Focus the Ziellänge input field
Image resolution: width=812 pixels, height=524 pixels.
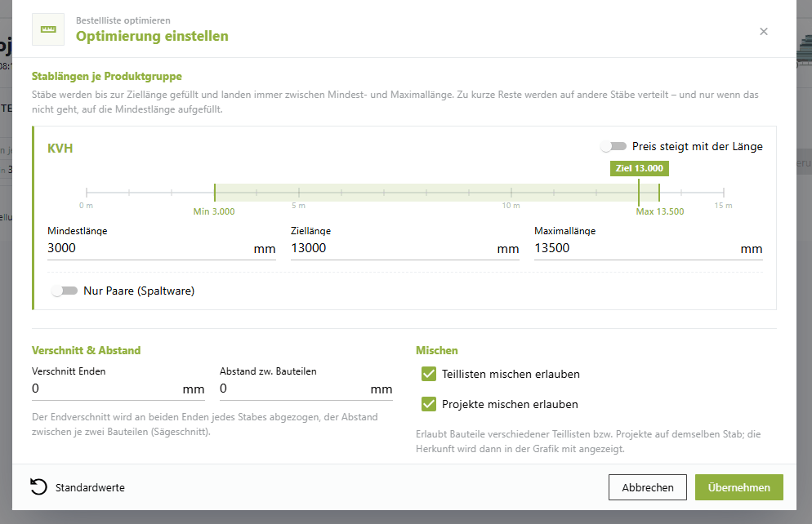pos(405,248)
